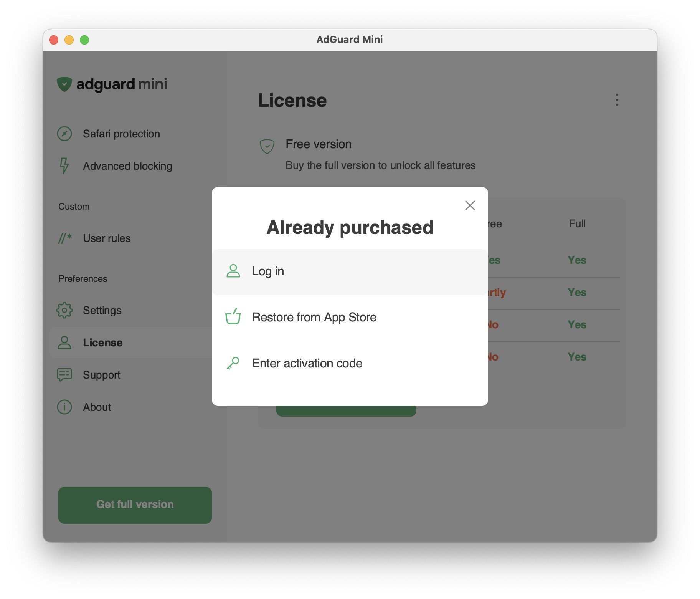Open the Support section
This screenshot has width=700, height=599.
click(x=101, y=375)
